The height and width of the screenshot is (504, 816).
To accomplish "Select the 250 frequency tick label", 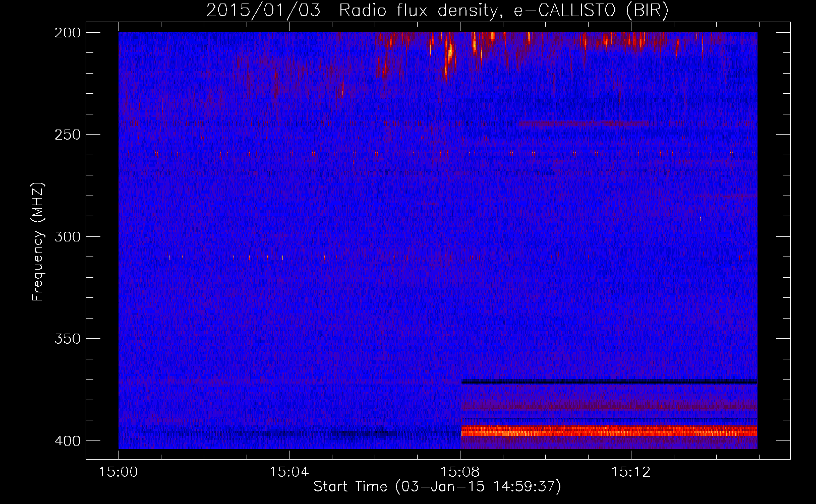I will click(x=67, y=135).
